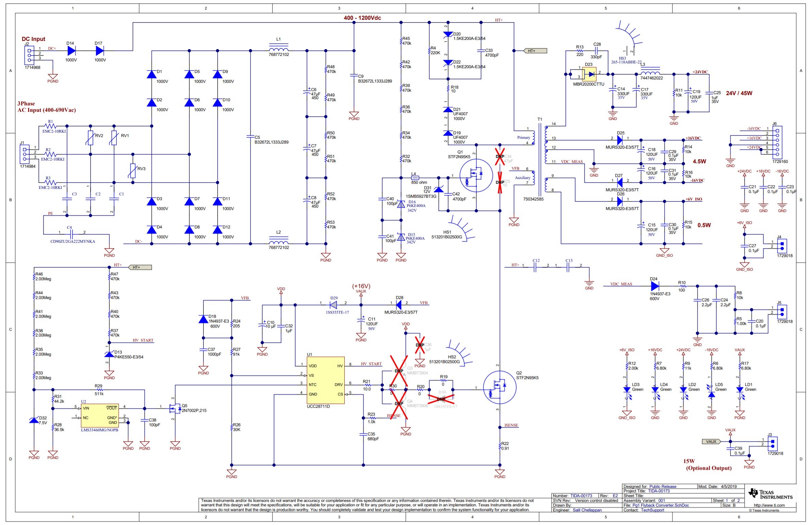Screen dimensions: 812x525
Task: Click the '(+16V) VAUX' net label
Action: [x=361, y=288]
